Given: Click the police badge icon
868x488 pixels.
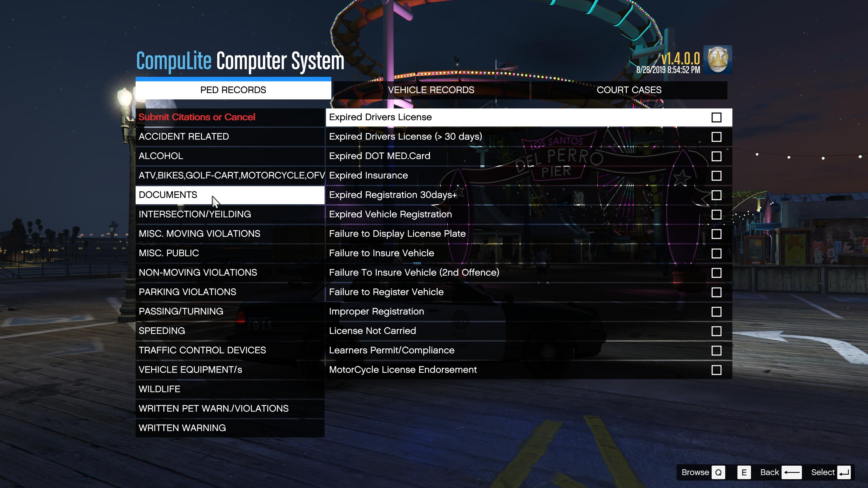Looking at the screenshot, I should point(718,60).
